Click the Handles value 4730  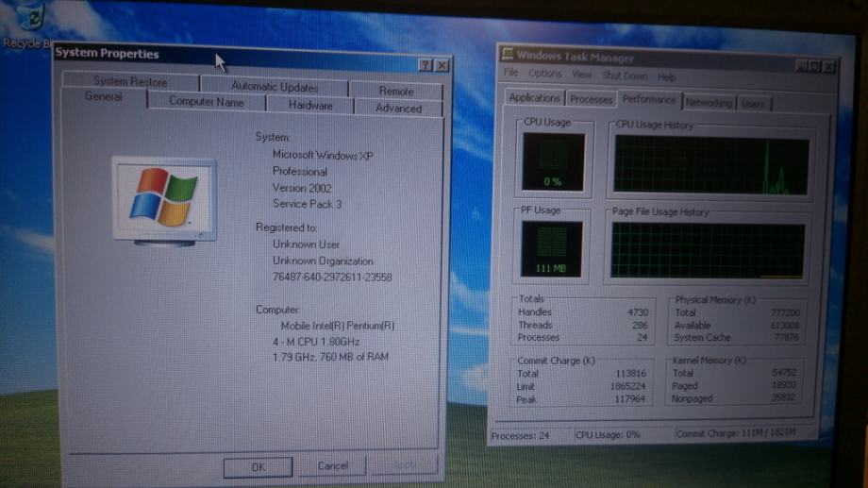coord(638,312)
